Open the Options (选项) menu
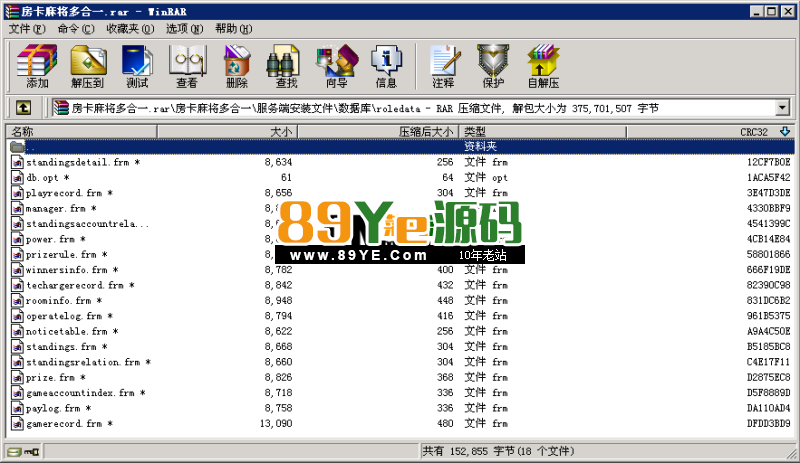Screen dimensions: 800x463 pos(184,29)
